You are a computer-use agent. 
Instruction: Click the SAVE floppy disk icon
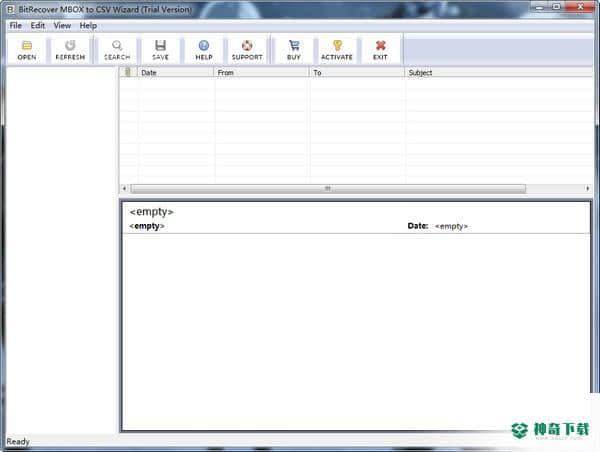coord(160,50)
